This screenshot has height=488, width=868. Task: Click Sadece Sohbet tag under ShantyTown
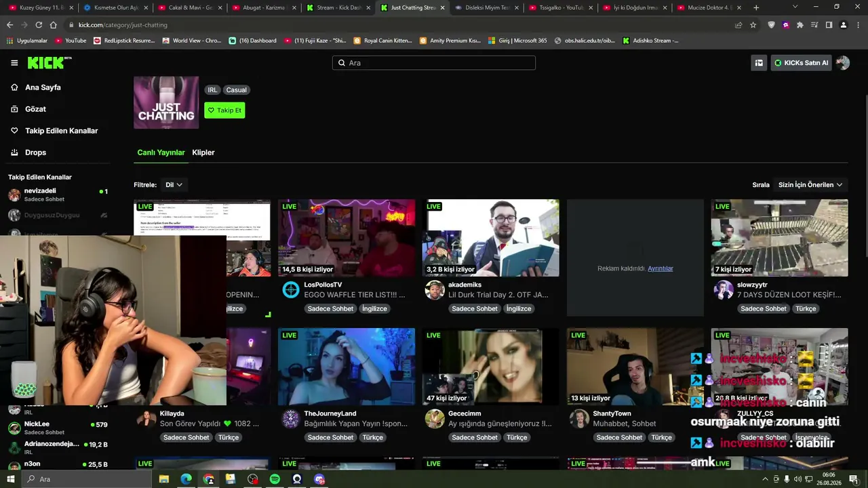[x=619, y=438]
